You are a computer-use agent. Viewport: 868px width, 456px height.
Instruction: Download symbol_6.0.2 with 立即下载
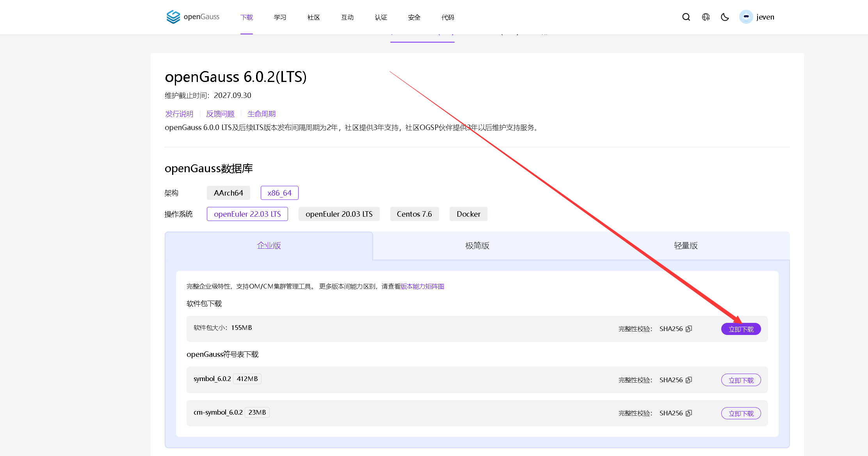[x=741, y=380]
